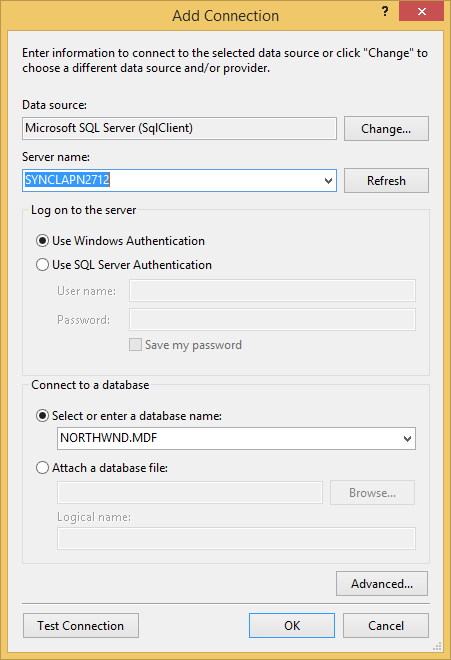Image resolution: width=451 pixels, height=660 pixels.
Task: Click the Browse... button for database file
Action: 372,492
